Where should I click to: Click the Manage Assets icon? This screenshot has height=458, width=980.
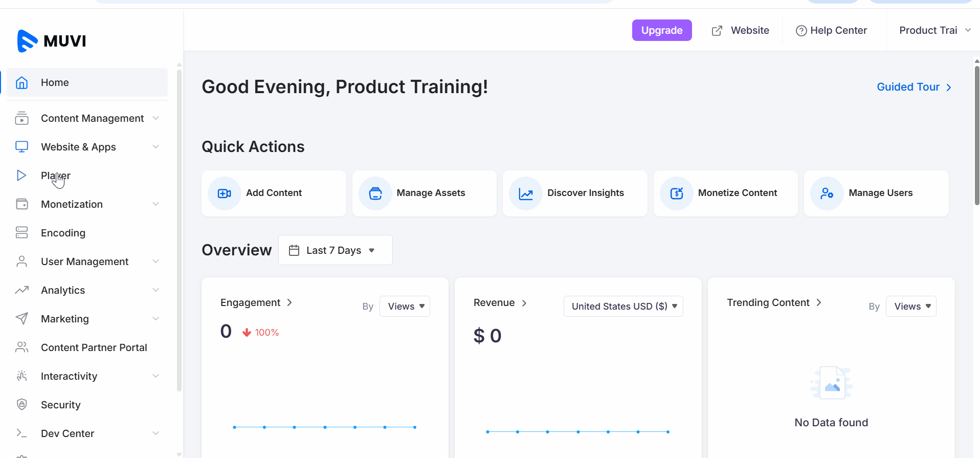coord(375,193)
